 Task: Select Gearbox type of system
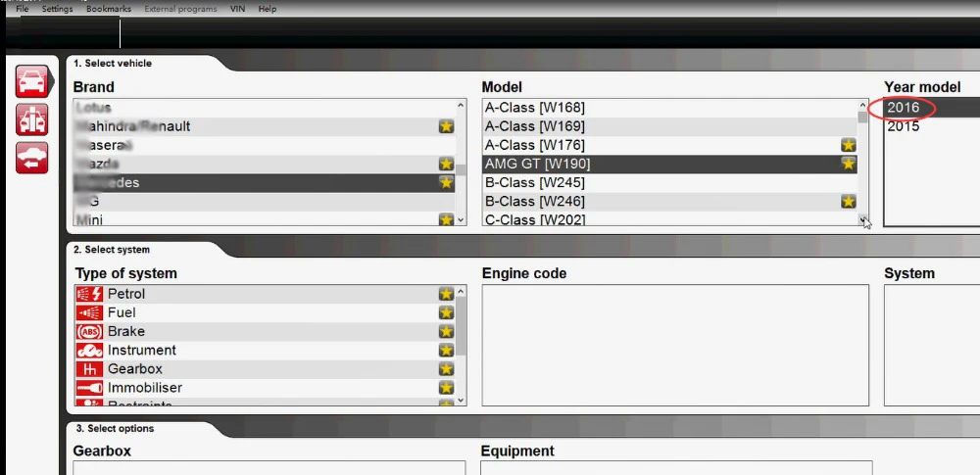tap(266, 369)
